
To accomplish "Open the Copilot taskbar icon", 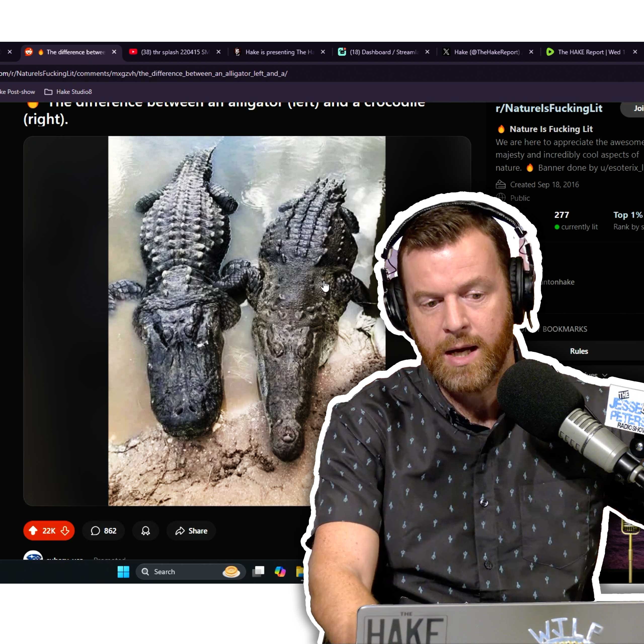I will click(x=280, y=572).
